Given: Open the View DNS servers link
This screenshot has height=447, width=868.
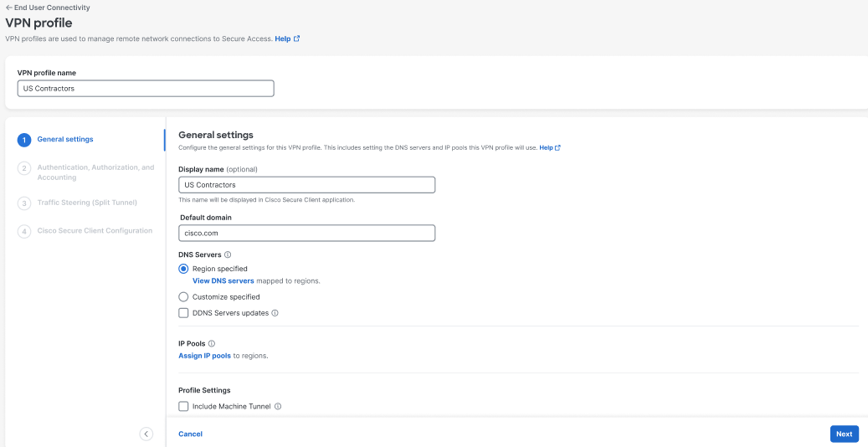Looking at the screenshot, I should (x=223, y=280).
